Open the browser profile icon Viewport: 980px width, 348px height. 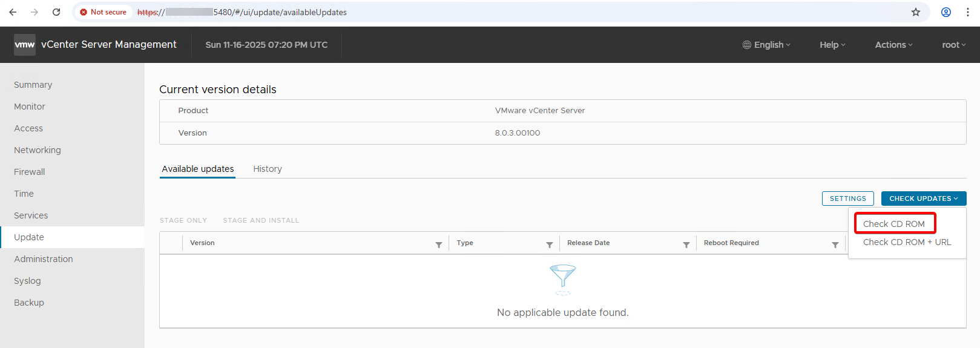point(946,12)
